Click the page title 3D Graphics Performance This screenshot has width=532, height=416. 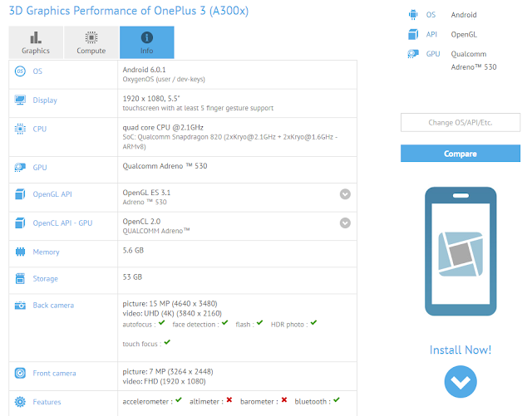click(x=129, y=11)
